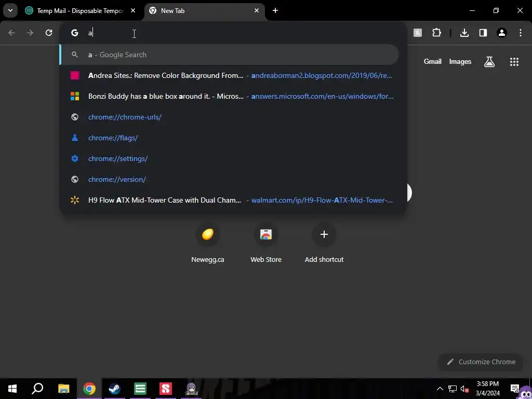Image resolution: width=532 pixels, height=399 pixels.
Task: Select the chrome://settings/ suggestion
Action: tap(233, 158)
